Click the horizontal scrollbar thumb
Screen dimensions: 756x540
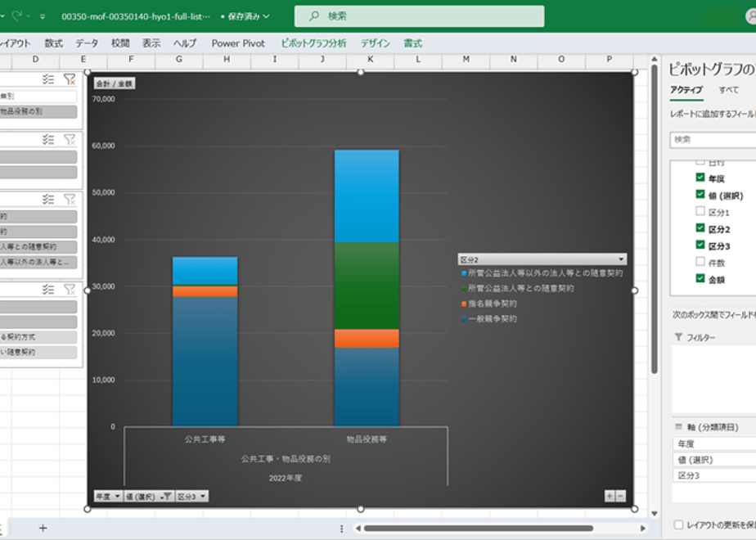click(x=479, y=529)
